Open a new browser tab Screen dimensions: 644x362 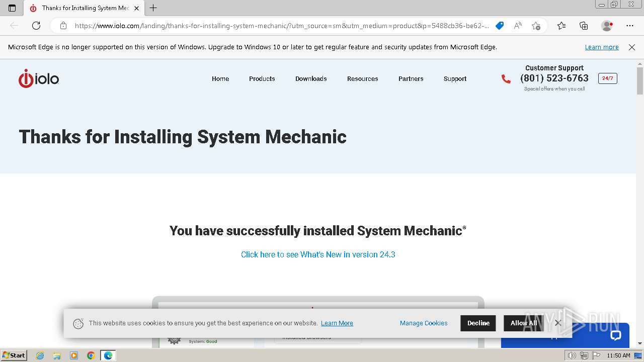(153, 8)
